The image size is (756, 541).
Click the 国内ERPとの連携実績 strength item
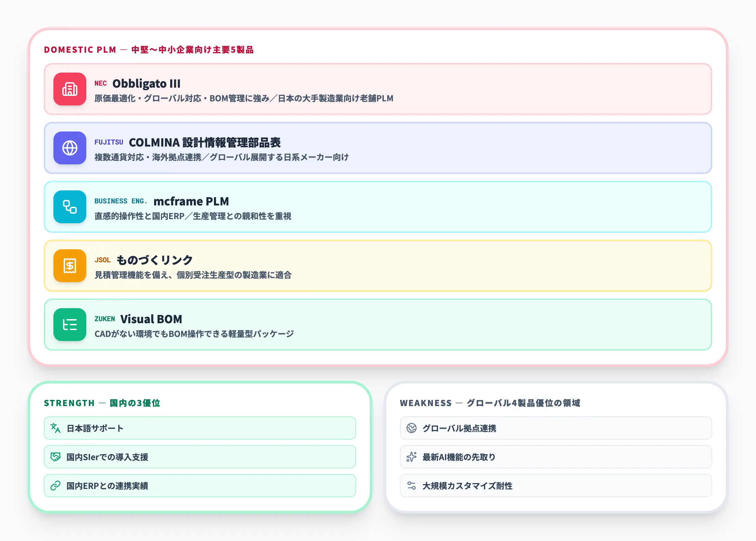(x=200, y=486)
